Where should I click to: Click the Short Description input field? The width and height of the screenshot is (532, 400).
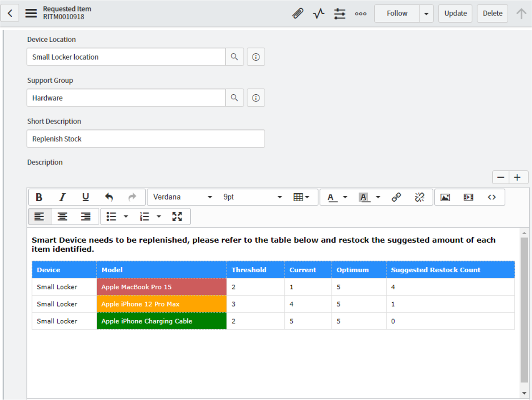(146, 139)
